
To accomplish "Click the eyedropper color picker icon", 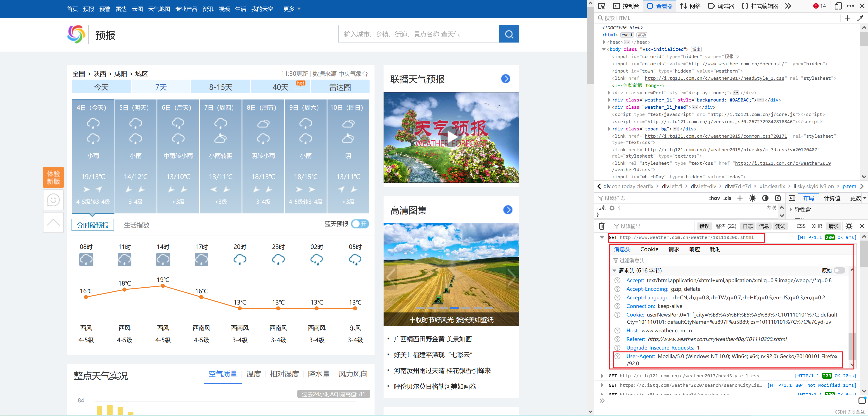I will tap(860, 18).
